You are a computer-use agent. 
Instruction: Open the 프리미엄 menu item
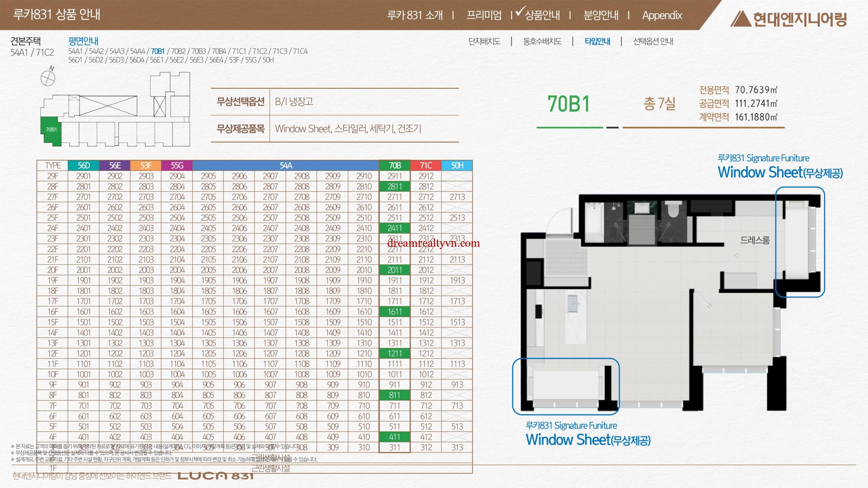(x=484, y=15)
